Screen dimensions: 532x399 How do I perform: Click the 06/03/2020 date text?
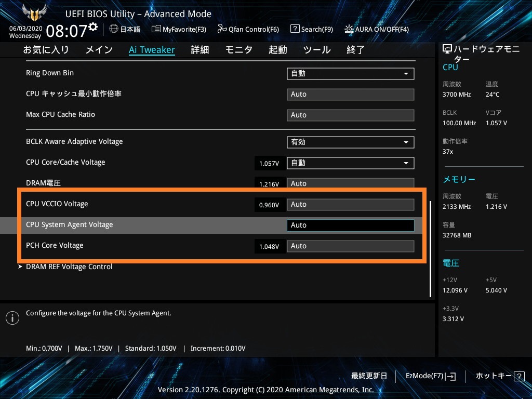(26, 29)
